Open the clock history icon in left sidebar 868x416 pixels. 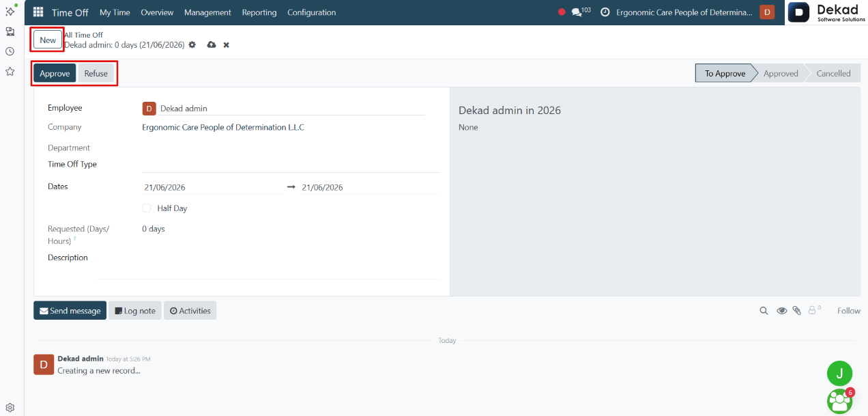tap(10, 51)
